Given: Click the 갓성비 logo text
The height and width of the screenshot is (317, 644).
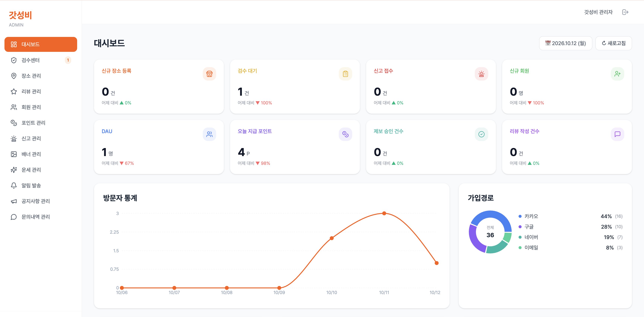Looking at the screenshot, I should (20, 15).
